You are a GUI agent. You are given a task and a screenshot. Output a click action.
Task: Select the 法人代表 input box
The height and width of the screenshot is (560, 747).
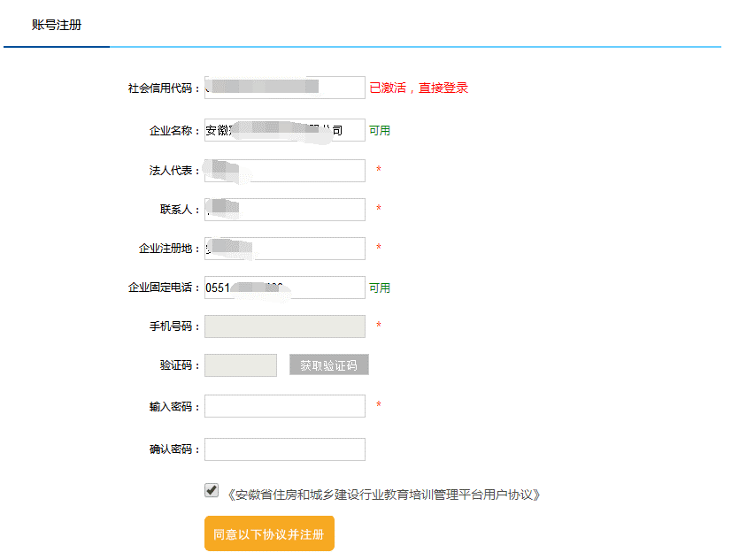click(x=284, y=170)
